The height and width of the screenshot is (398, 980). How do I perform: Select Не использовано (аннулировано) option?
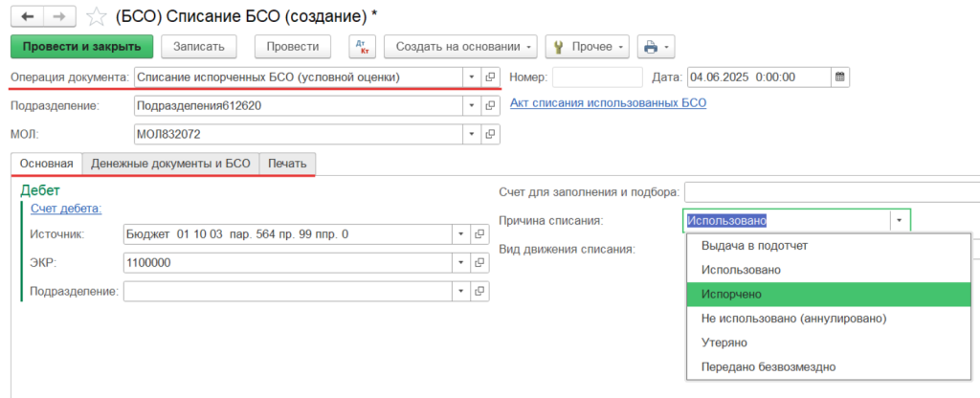[829, 319]
